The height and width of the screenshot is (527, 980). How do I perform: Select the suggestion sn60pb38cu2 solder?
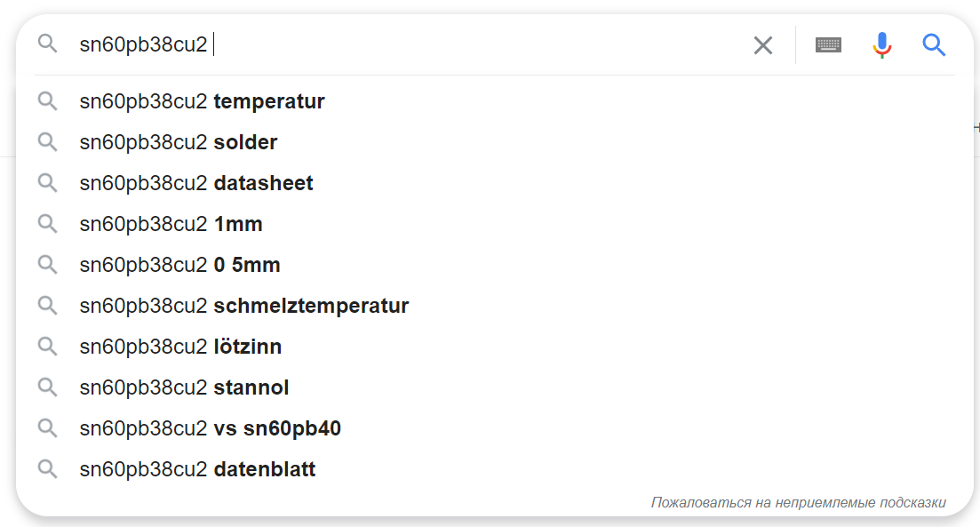[x=495, y=142]
